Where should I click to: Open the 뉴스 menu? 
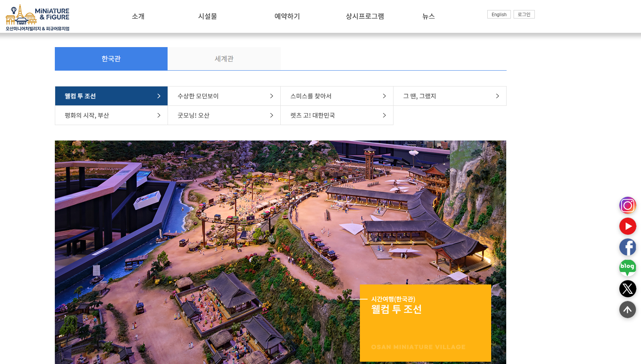pyautogui.click(x=429, y=16)
